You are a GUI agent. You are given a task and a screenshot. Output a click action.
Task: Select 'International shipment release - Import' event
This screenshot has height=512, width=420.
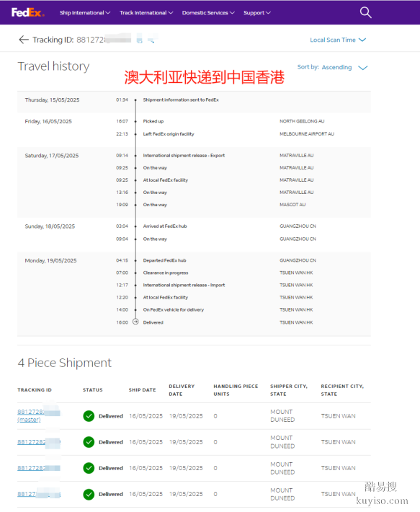[184, 285]
